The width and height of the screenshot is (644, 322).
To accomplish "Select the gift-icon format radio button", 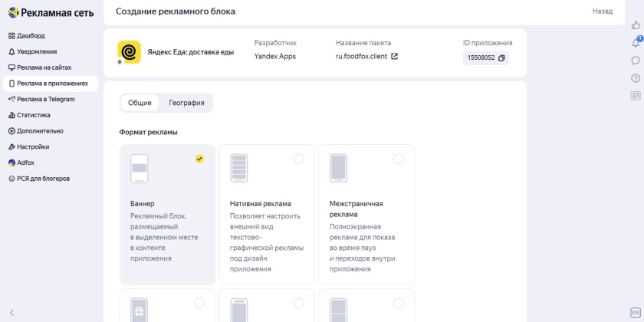I will pos(199,303).
